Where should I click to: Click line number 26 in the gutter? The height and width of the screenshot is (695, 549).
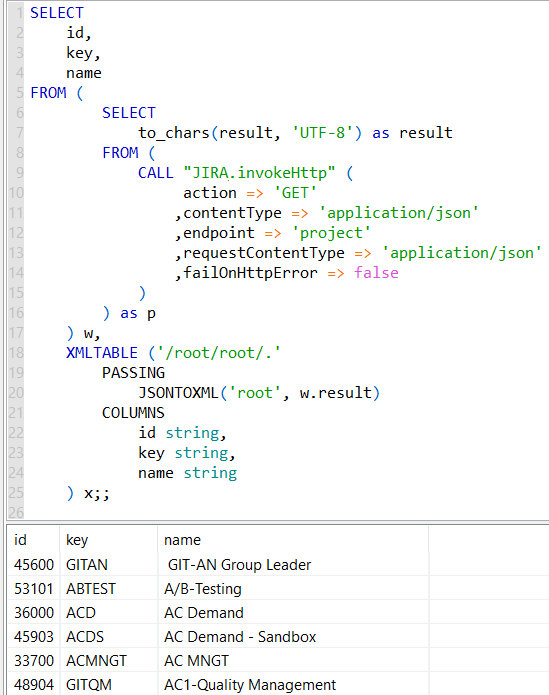(x=16, y=513)
